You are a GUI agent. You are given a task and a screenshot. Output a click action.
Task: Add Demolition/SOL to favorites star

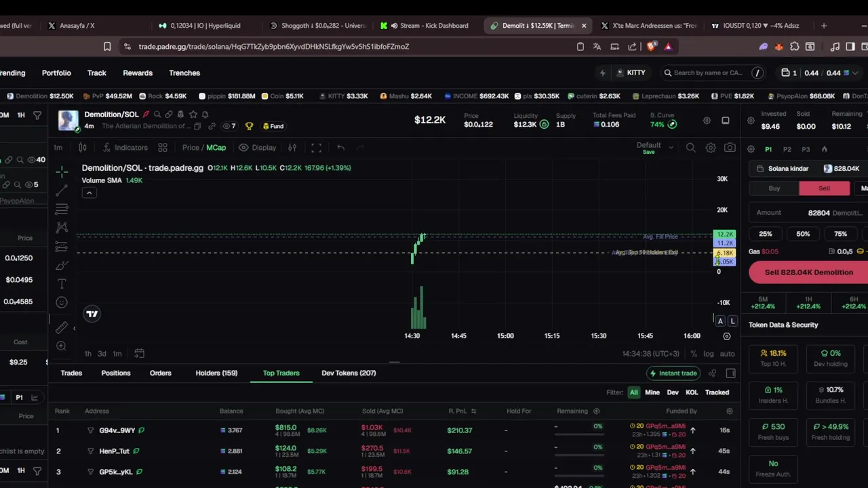(x=193, y=115)
